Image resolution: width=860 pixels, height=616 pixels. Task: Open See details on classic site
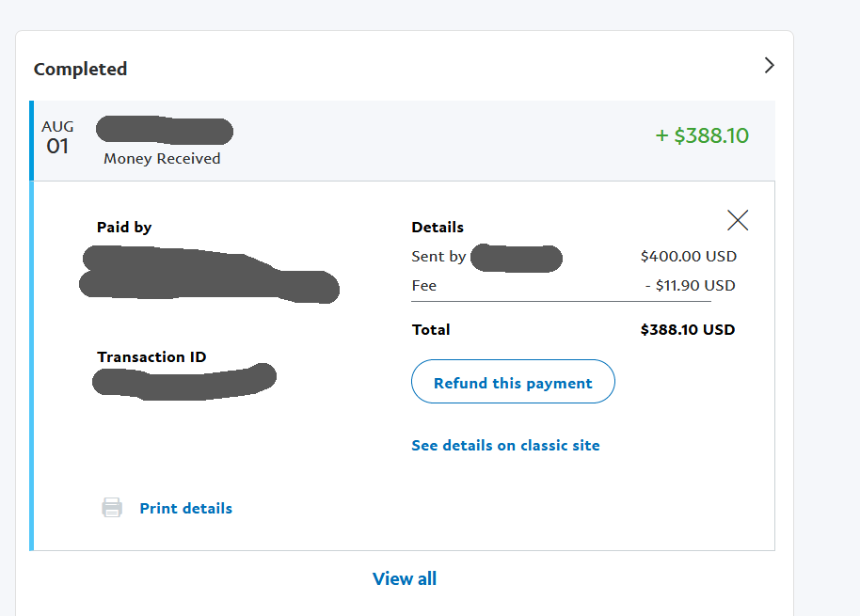click(505, 445)
